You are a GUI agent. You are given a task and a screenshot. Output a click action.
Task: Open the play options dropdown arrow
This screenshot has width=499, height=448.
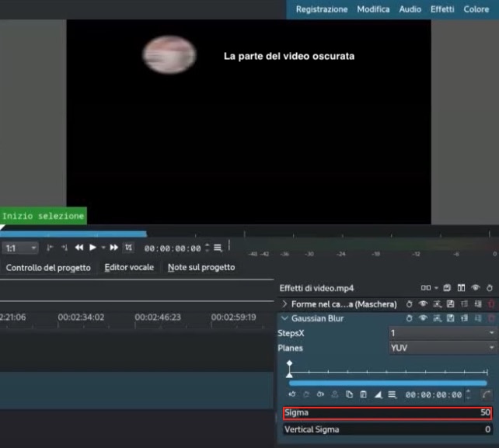[x=103, y=248]
